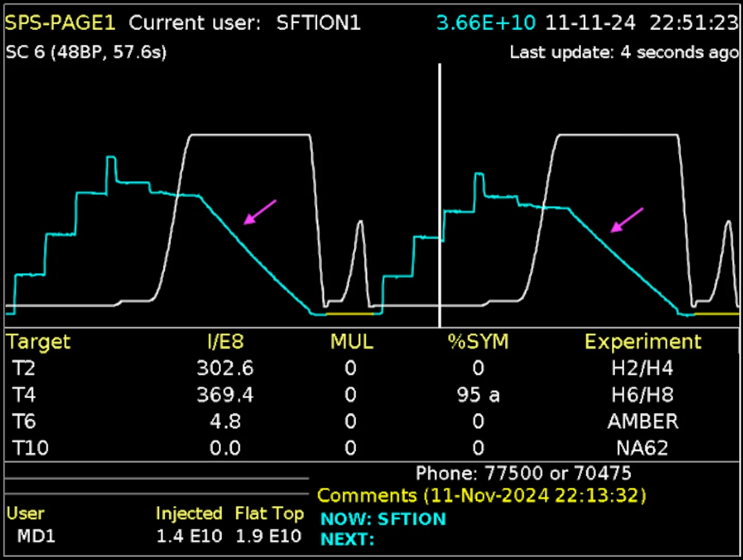This screenshot has width=743, height=560.
Task: Click the SFTION1 user name
Action: tap(318, 23)
